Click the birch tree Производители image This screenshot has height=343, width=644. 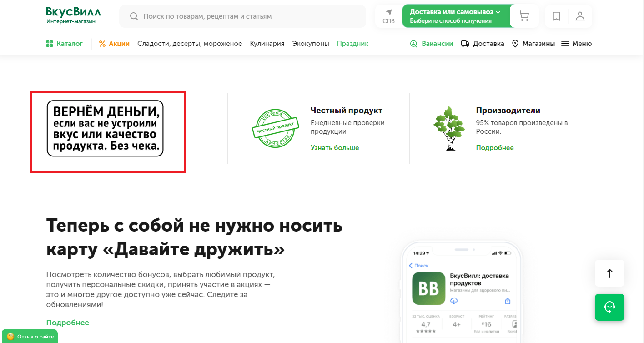[x=449, y=128]
